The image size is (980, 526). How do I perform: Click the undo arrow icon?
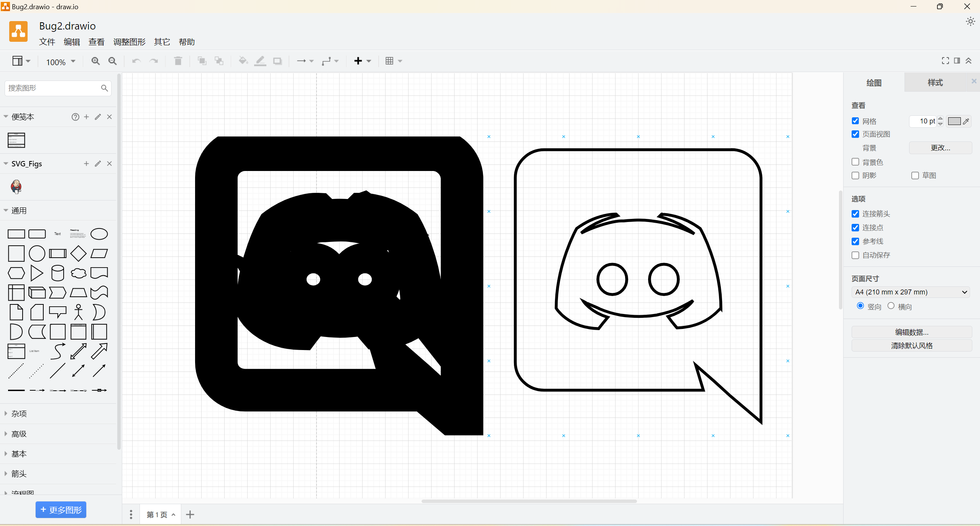click(136, 61)
